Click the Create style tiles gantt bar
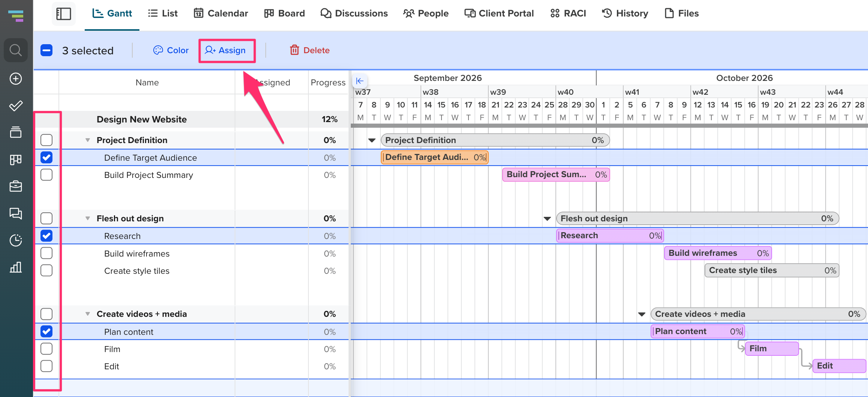Screen dimensions: 868x397 772,270
